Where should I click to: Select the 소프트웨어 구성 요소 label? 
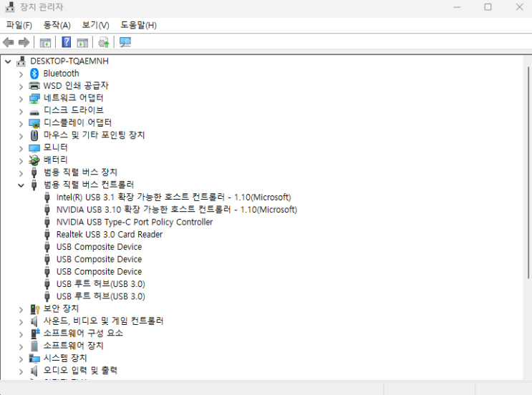coord(83,333)
